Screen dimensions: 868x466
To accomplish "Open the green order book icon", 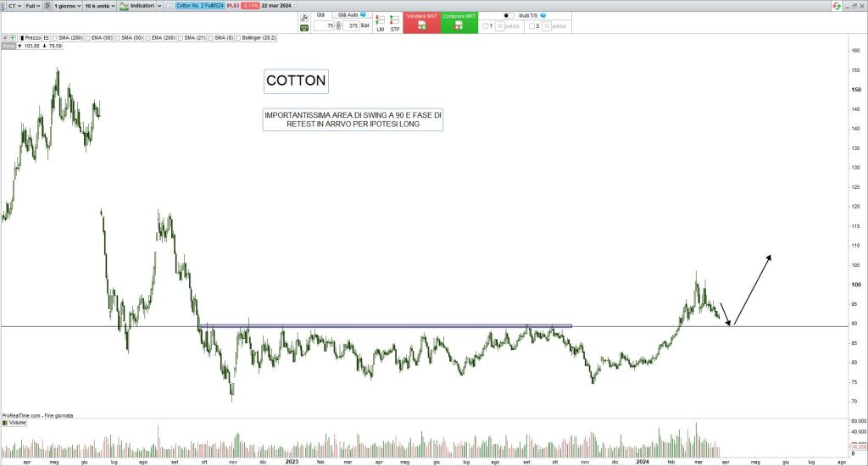I will click(x=304, y=28).
